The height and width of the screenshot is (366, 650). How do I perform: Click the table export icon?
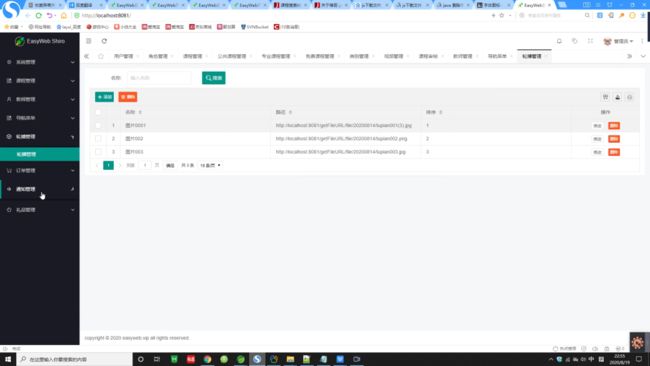(618, 97)
